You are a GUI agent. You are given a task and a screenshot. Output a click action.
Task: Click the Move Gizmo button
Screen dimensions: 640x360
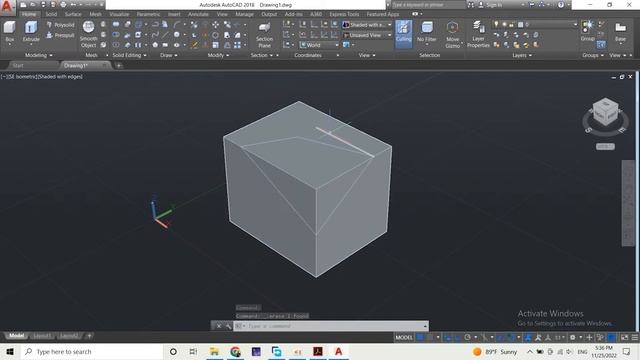pyautogui.click(x=452, y=34)
